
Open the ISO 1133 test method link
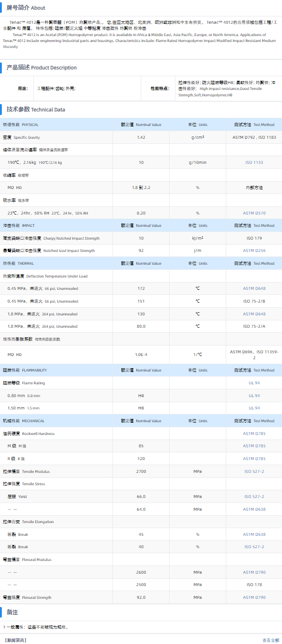(x=254, y=162)
